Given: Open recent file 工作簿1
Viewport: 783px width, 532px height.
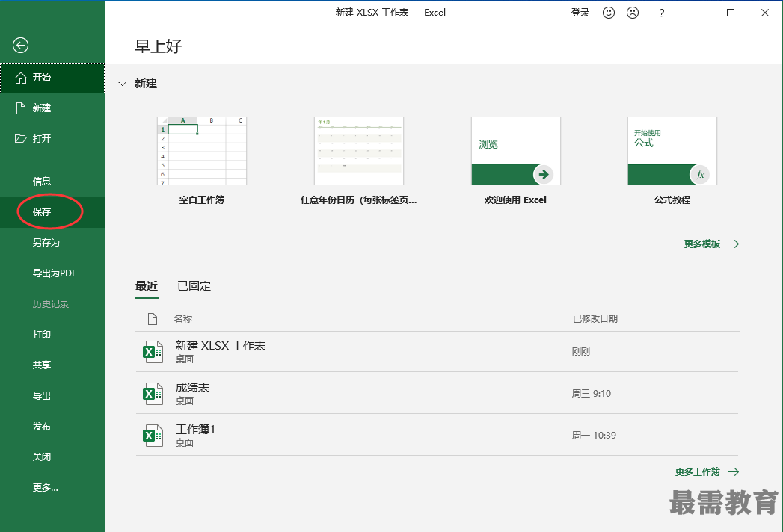Looking at the screenshot, I should (437, 435).
